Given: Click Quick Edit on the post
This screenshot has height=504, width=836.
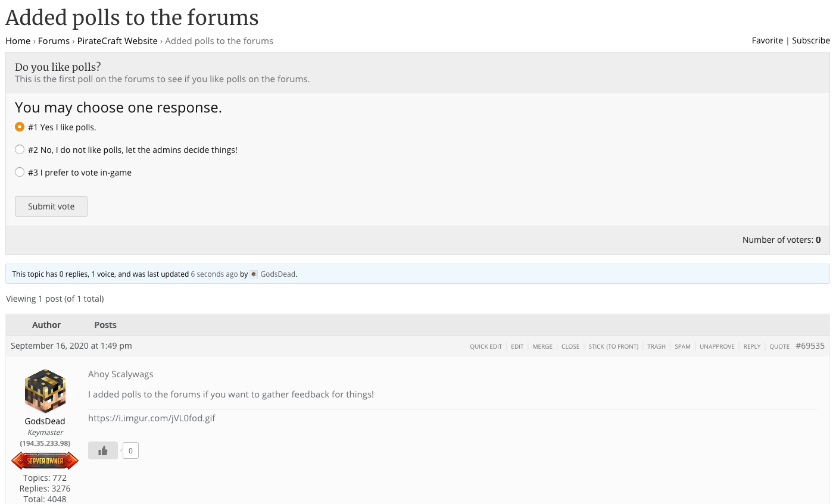Looking at the screenshot, I should click(485, 346).
